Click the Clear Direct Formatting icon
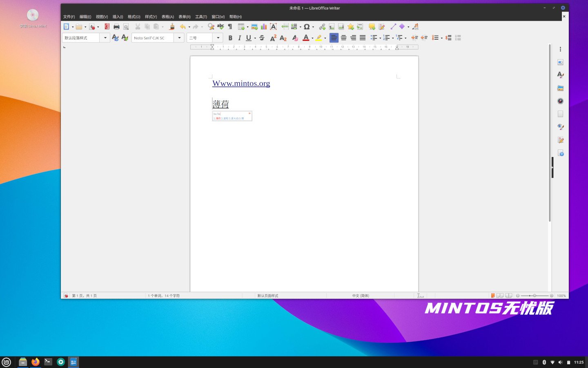The image size is (588, 368). point(295,38)
